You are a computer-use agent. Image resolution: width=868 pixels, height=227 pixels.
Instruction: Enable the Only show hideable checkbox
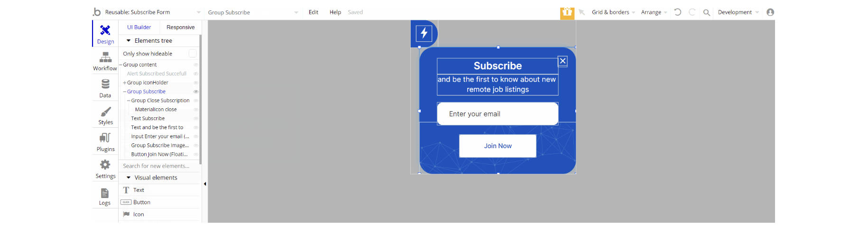pyautogui.click(x=193, y=54)
